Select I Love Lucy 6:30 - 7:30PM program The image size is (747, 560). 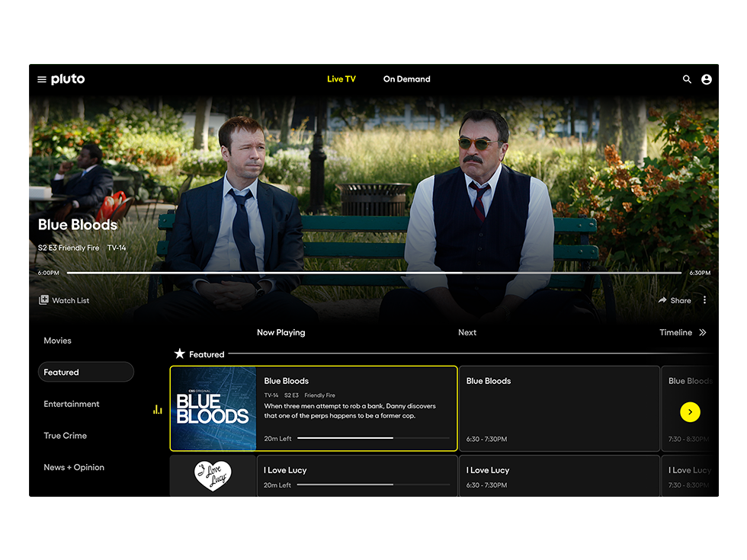coord(559,475)
